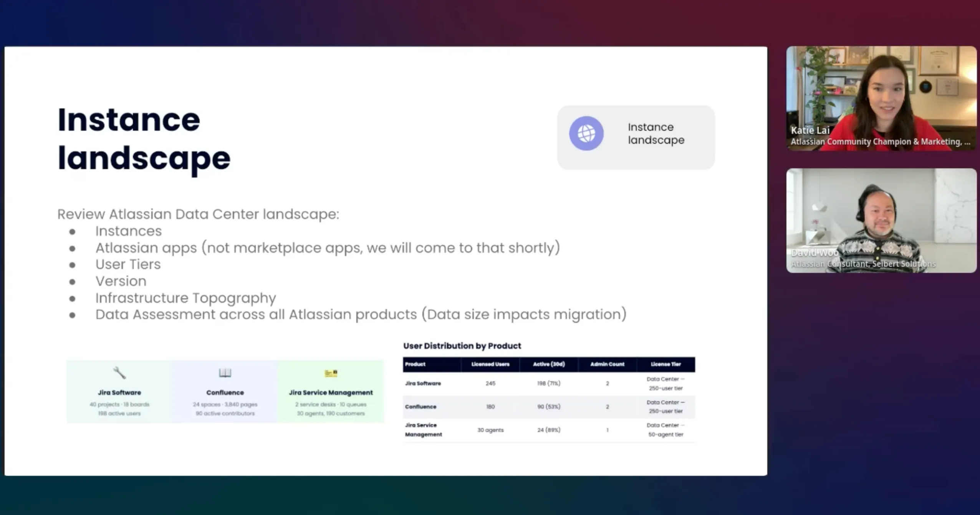Click the 'Data Assessment across all Atlassian products' bullet
This screenshot has height=515, width=980.
[x=361, y=314]
